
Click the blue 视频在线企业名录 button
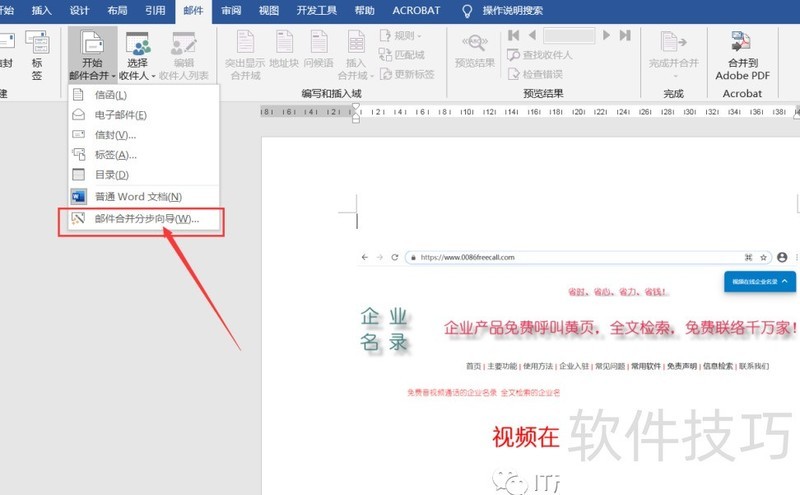point(760,281)
